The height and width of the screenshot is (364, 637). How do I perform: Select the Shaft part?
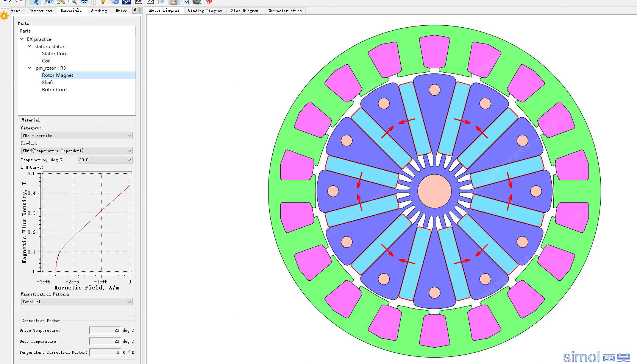click(47, 82)
